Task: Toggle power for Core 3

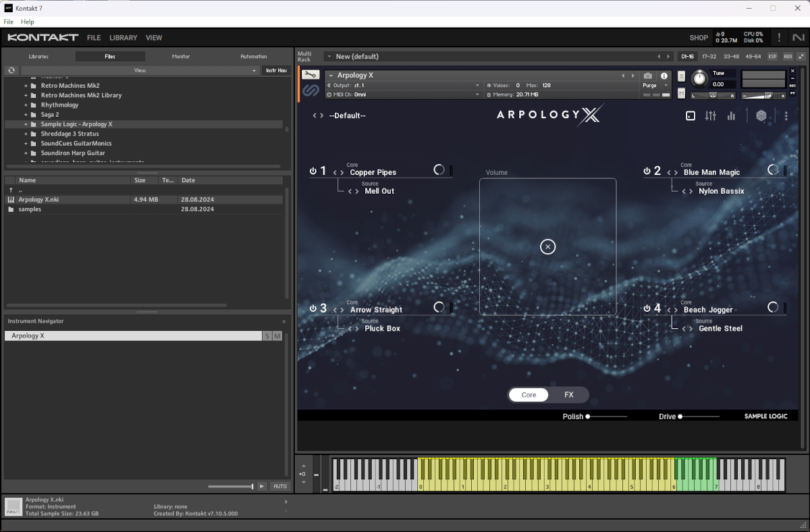Action: (313, 309)
